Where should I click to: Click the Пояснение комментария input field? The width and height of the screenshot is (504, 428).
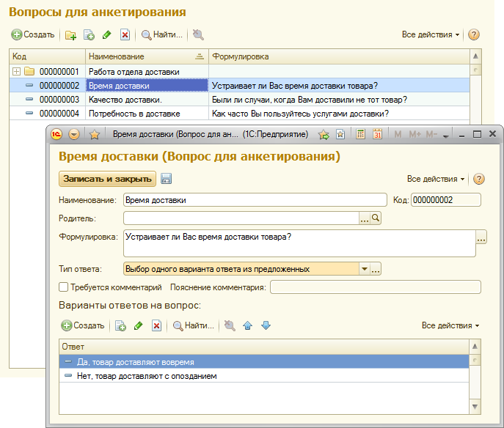[376, 287]
